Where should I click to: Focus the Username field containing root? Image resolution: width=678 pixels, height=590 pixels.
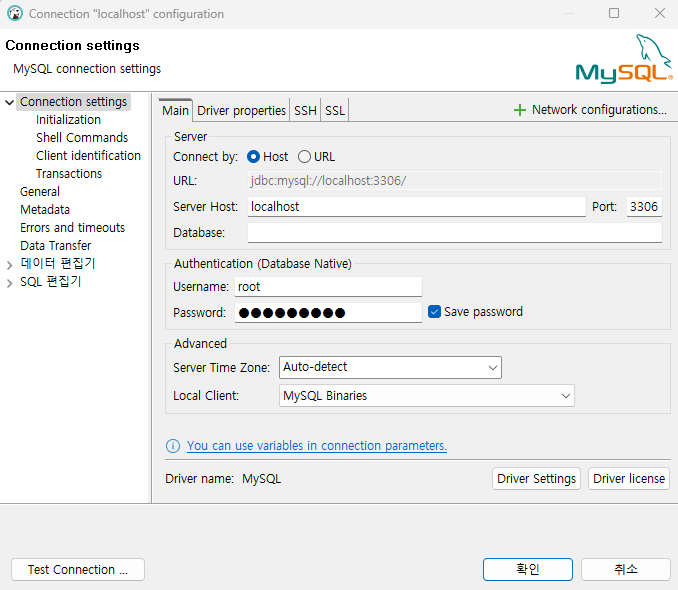328,287
